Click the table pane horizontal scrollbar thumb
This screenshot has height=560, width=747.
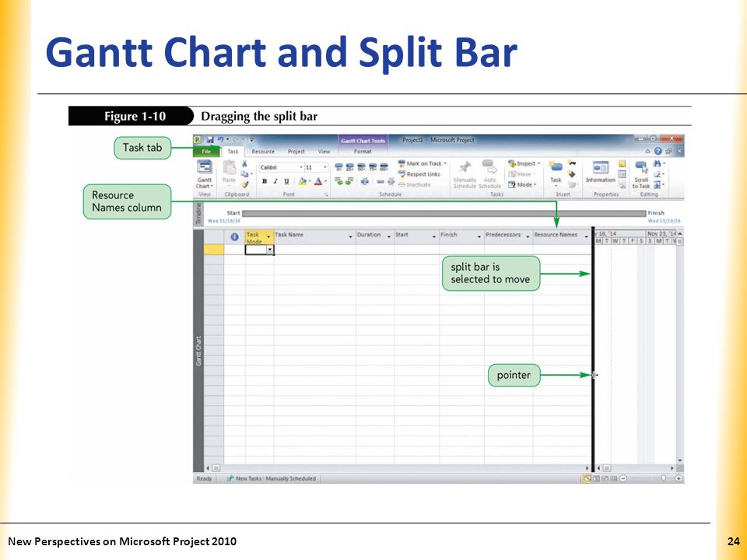point(216,468)
